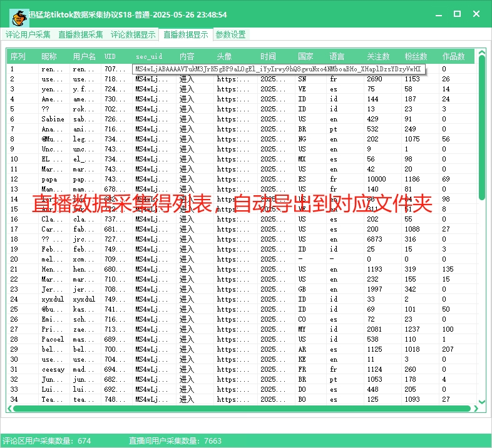Click the horizontal scrollbar thumb

(242, 409)
